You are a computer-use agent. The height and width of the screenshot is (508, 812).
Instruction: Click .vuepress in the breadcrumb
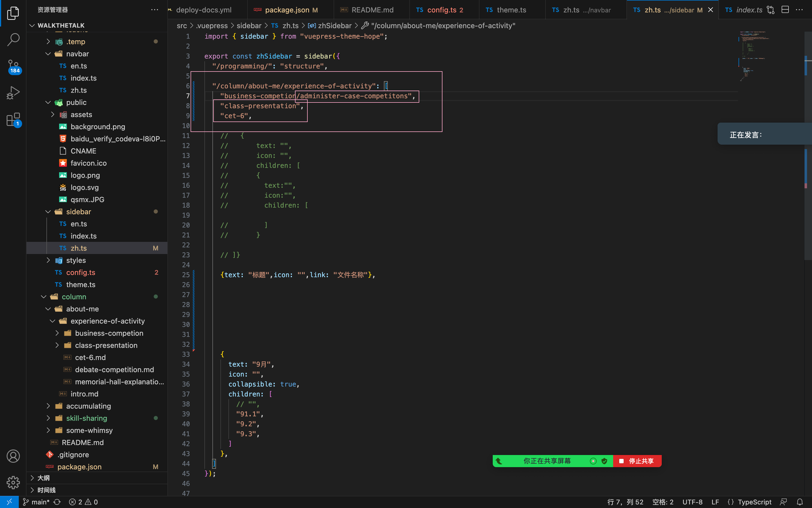[212, 25]
